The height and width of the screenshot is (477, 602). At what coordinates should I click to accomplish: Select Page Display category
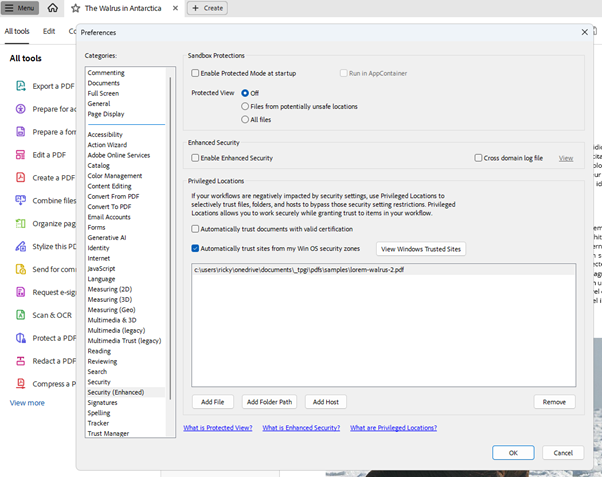106,114
